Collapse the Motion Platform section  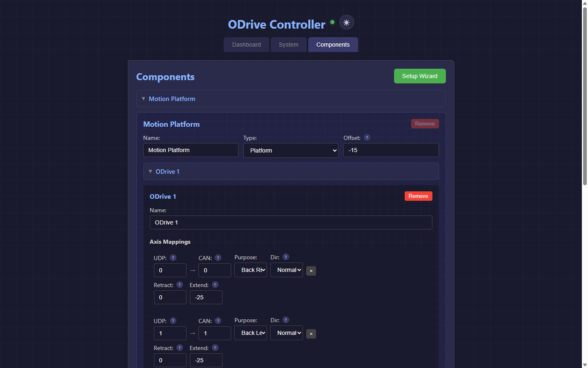(291, 99)
